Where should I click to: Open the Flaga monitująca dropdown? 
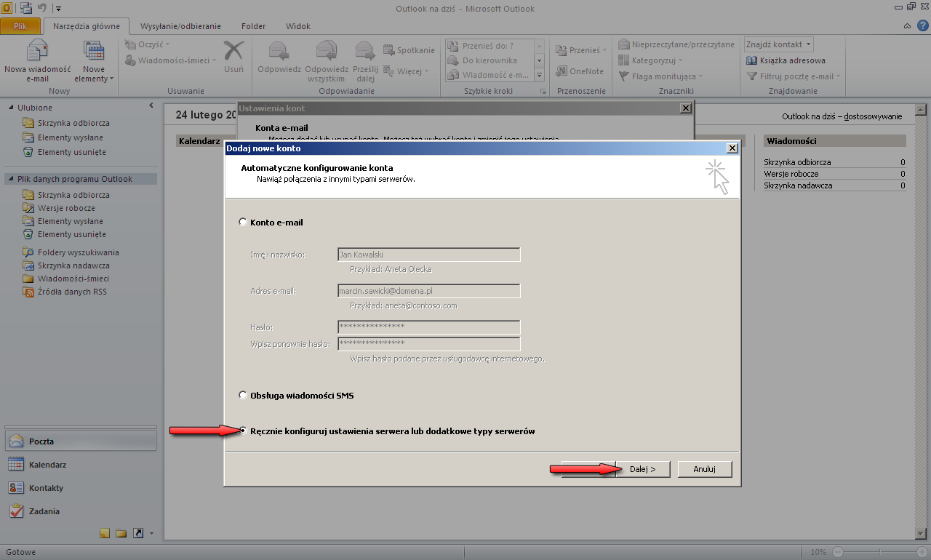click(x=660, y=76)
